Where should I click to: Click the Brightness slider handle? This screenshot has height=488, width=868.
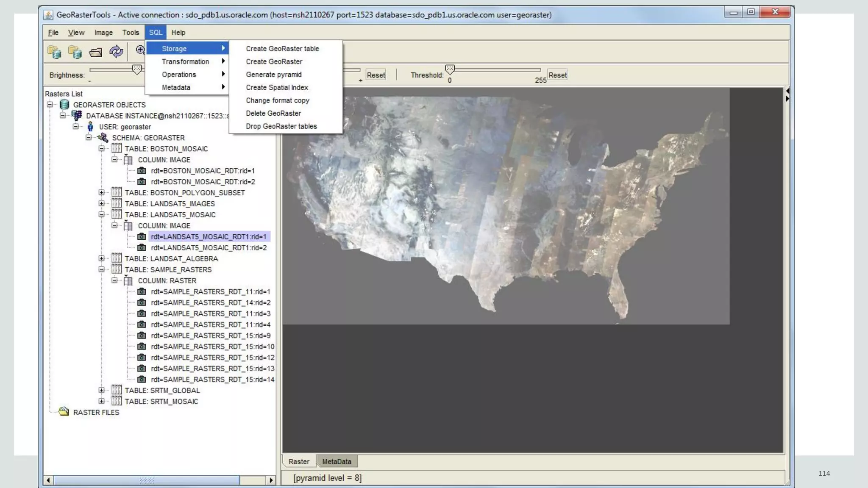coord(136,69)
